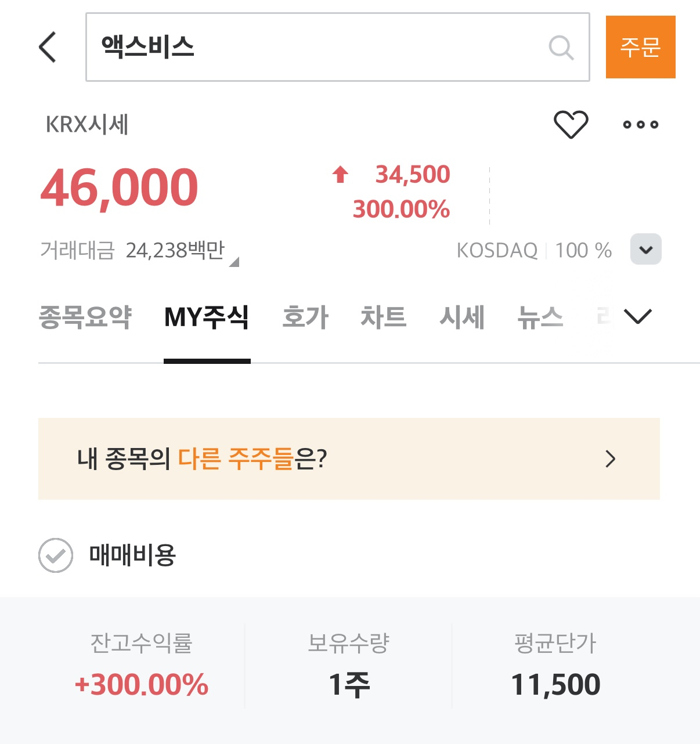Switch to the 종목요약 tab
The height and width of the screenshot is (744, 700).
click(x=85, y=317)
